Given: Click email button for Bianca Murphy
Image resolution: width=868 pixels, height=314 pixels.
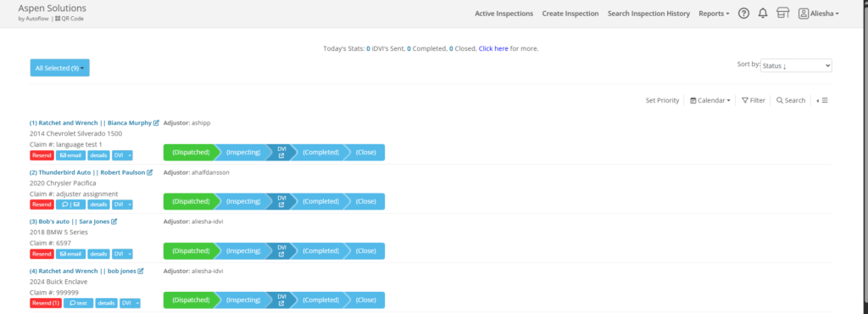Looking at the screenshot, I should point(71,155).
